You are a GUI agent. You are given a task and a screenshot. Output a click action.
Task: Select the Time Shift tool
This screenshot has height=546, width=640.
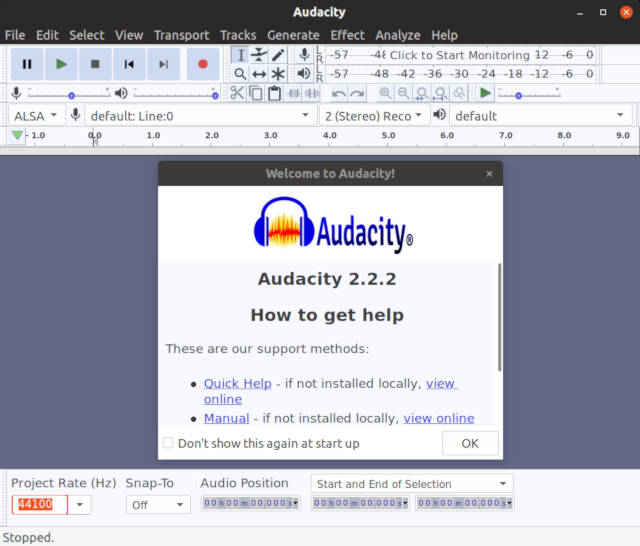click(x=259, y=74)
